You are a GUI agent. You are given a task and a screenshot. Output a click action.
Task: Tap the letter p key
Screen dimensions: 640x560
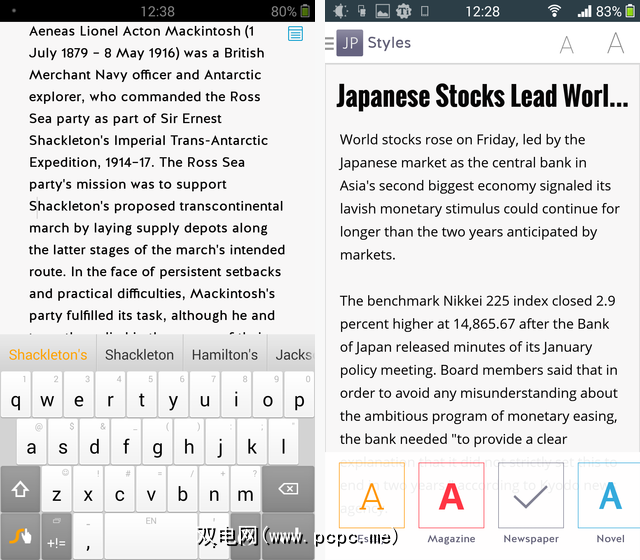point(299,394)
